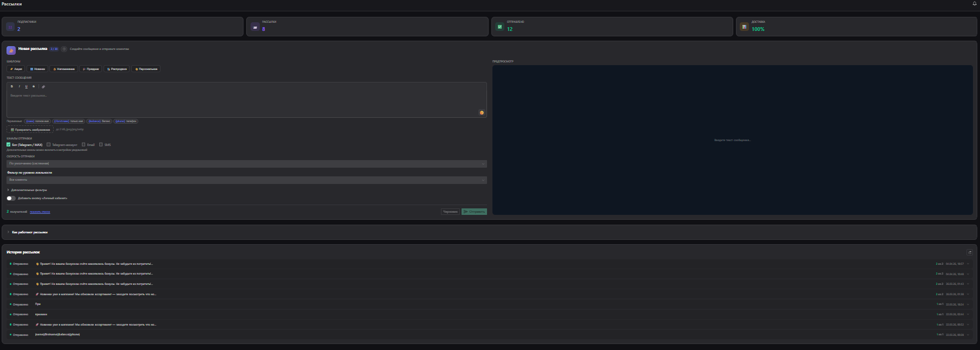Insert a link using the link icon

pos(43,87)
